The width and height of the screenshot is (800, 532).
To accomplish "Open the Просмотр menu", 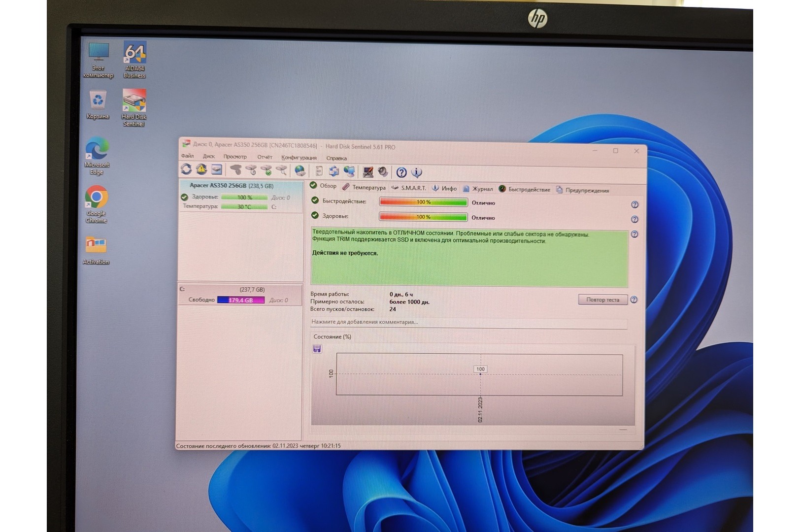I will [235, 157].
